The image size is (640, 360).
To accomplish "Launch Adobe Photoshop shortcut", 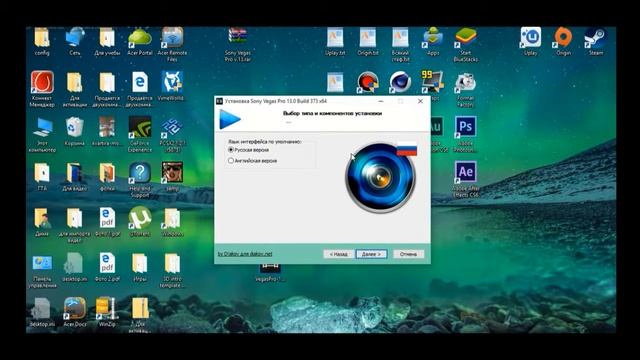I will [x=465, y=134].
